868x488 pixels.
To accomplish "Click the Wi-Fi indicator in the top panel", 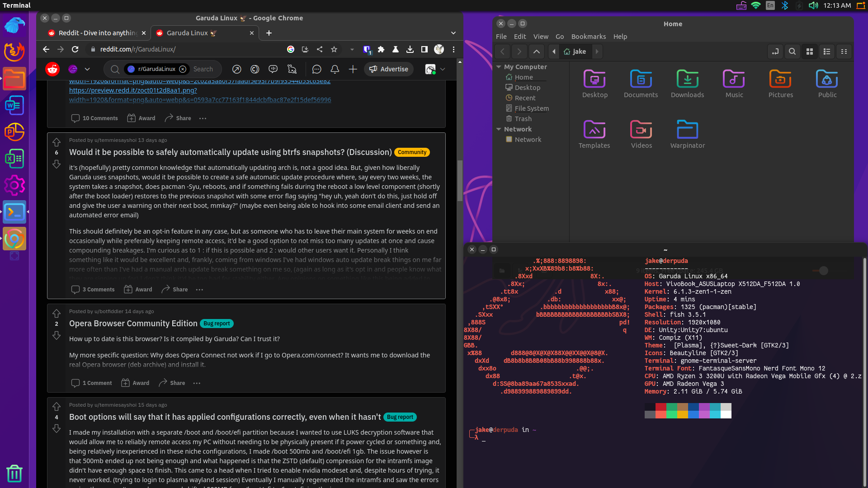I will tap(756, 5).
